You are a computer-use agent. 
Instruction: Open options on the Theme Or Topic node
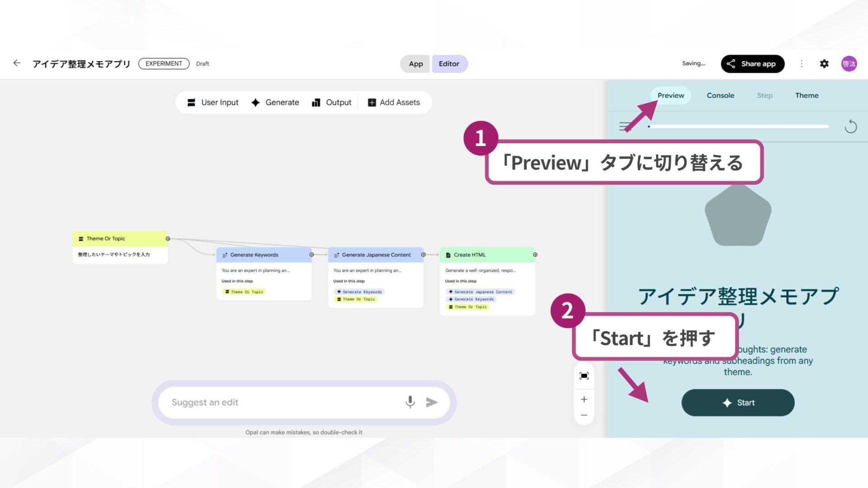click(168, 238)
